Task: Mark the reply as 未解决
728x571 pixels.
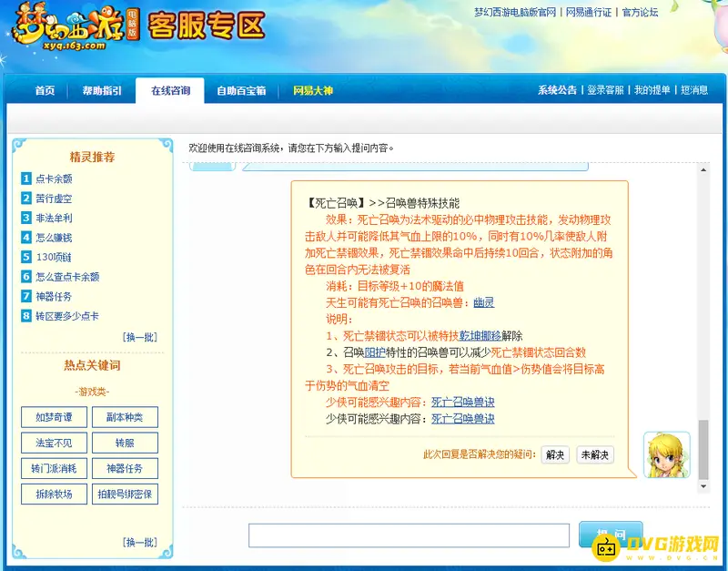Action: [x=595, y=454]
